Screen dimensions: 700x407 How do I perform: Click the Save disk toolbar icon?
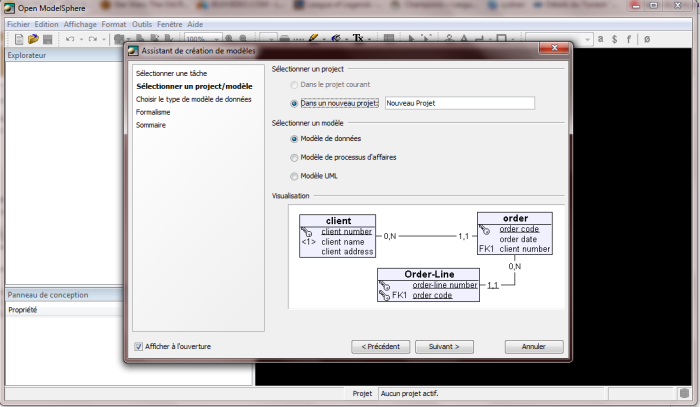tap(47, 39)
